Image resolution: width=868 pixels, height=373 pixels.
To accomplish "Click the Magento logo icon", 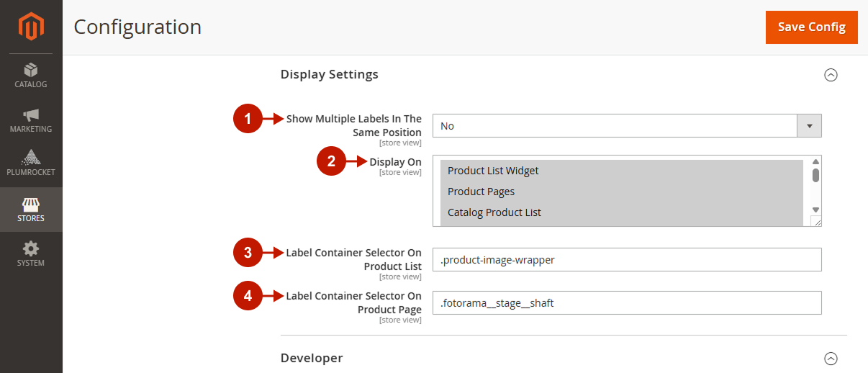I will (x=31, y=27).
